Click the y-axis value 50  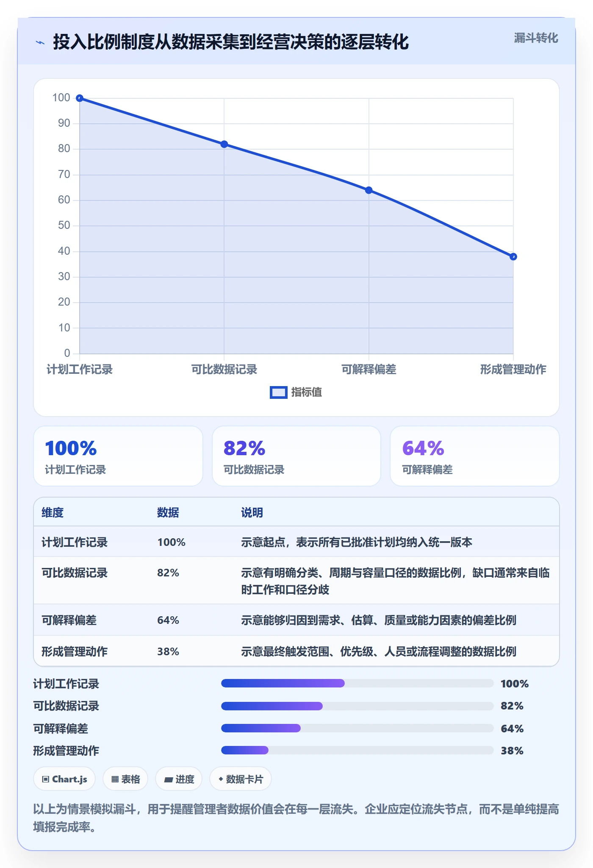coord(64,225)
